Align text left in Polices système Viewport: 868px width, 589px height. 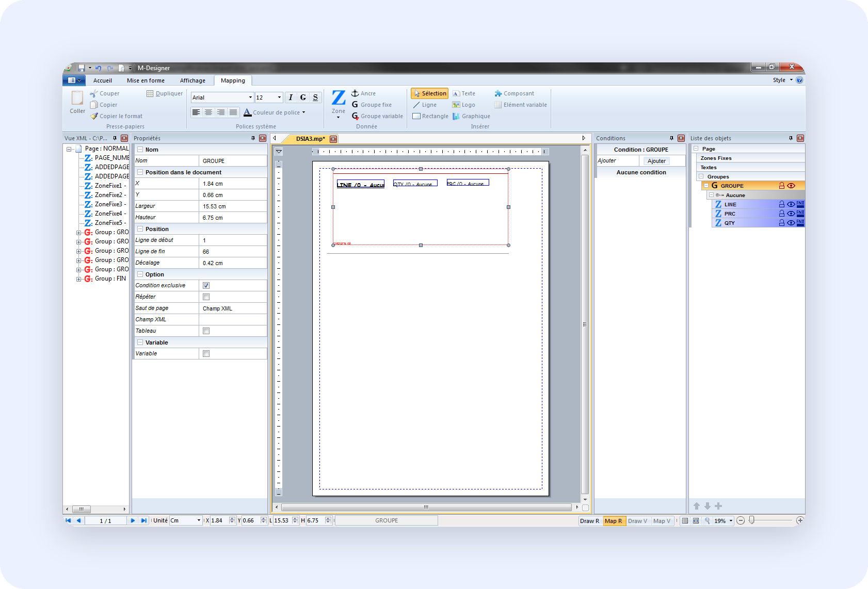click(x=196, y=112)
